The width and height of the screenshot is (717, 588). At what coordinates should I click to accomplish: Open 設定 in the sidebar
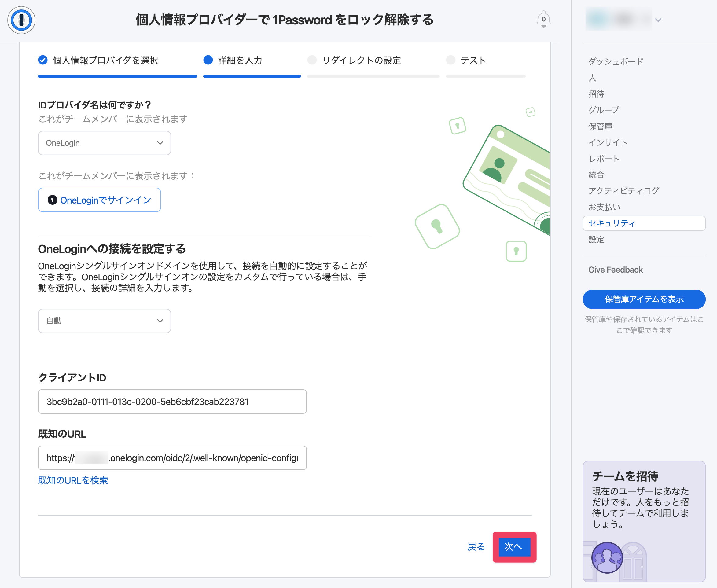[596, 240]
